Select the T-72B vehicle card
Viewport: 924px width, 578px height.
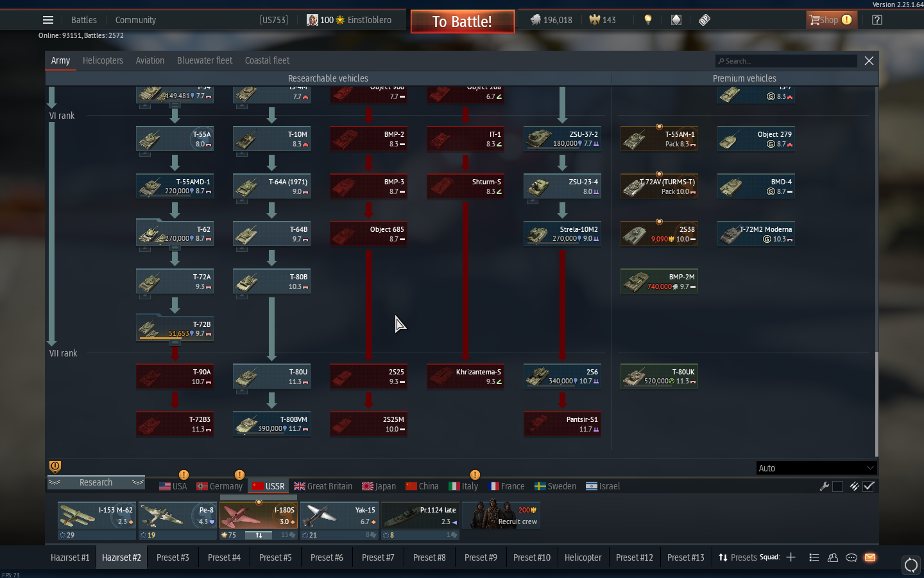(x=175, y=329)
